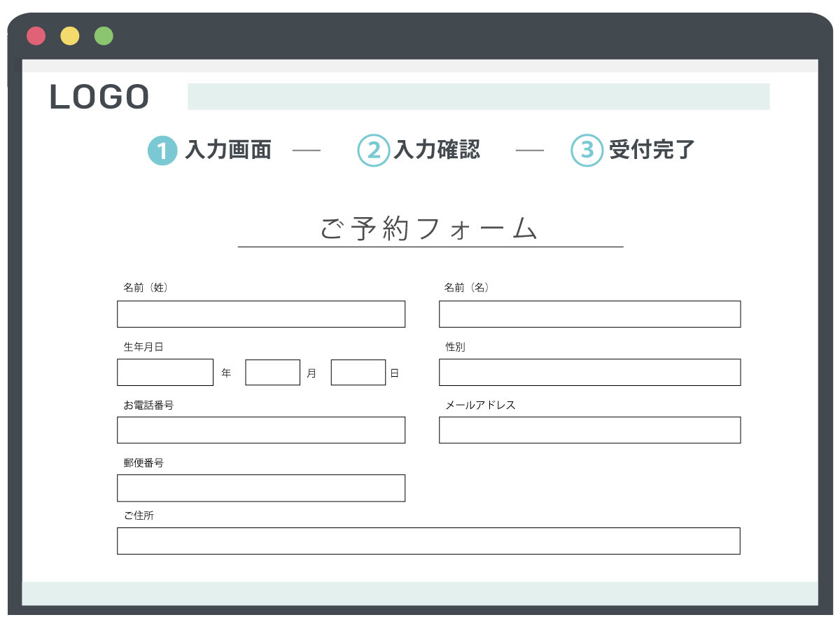Click the teal navigation bar beside LOGO
Screen dimensions: 840x629
(478, 96)
